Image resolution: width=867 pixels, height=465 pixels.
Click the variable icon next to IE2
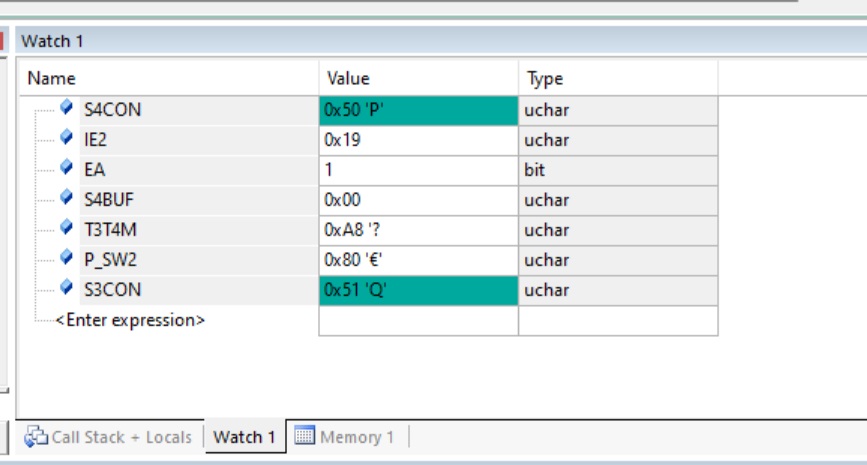[67, 138]
